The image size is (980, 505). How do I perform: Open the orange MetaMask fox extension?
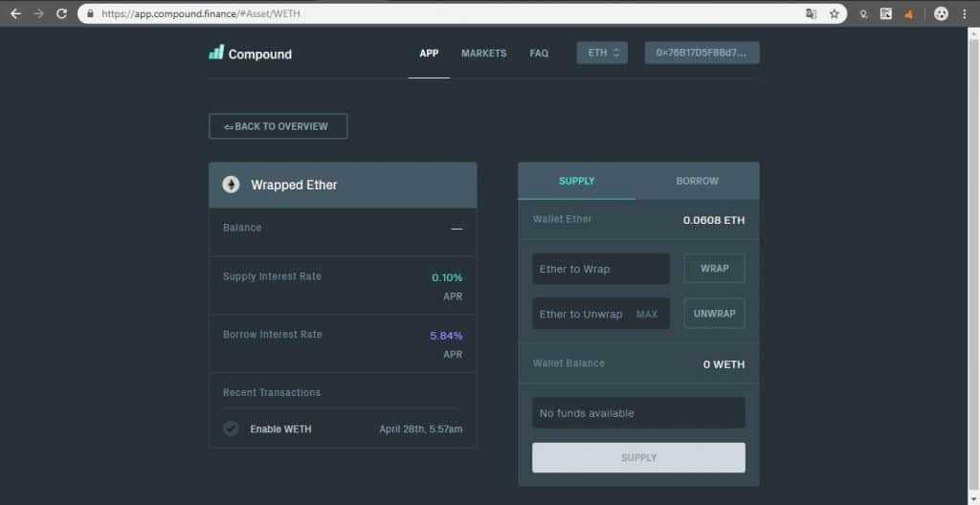pos(909,13)
